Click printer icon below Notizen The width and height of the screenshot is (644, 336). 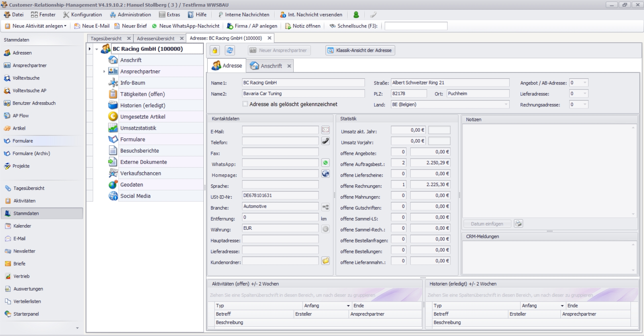518,224
